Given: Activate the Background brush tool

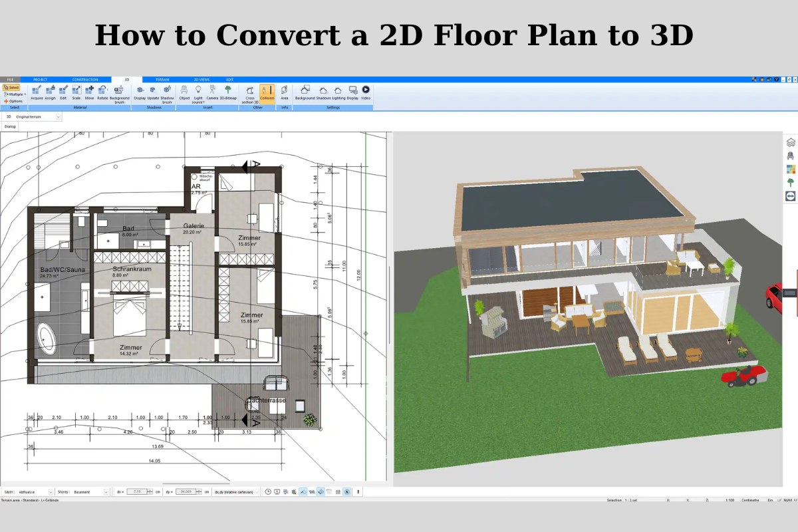Looking at the screenshot, I should 118,94.
